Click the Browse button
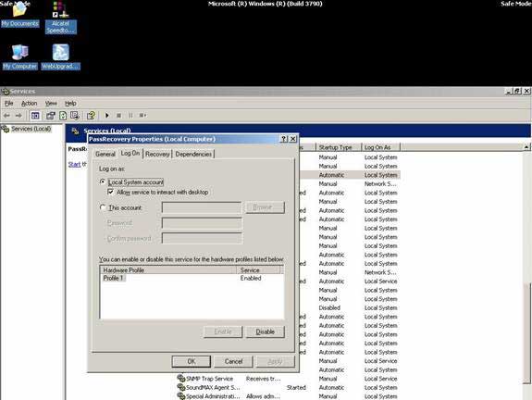The image size is (532, 400). (x=265, y=207)
